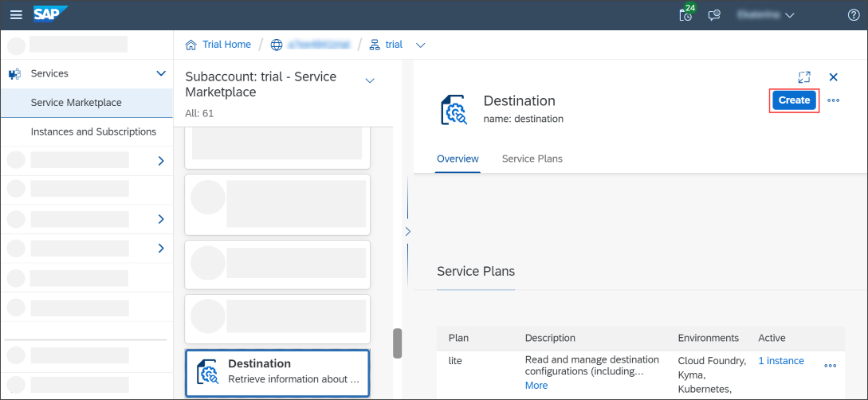Open the user account dropdown
The width and height of the screenshot is (868, 400).
click(767, 15)
